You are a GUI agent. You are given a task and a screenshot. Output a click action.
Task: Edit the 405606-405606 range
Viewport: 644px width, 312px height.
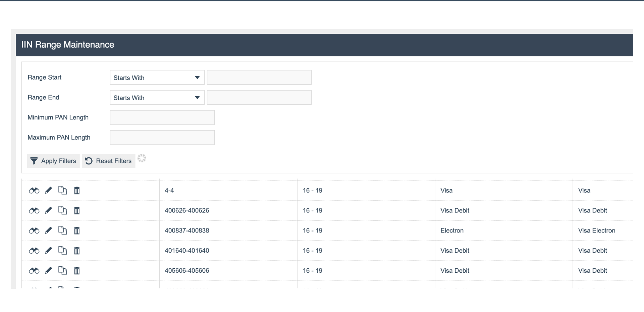[x=48, y=271]
